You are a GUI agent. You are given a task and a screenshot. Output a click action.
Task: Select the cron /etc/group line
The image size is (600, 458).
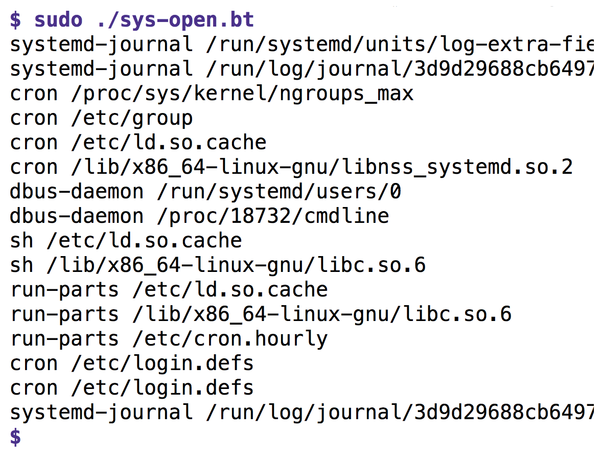101,118
